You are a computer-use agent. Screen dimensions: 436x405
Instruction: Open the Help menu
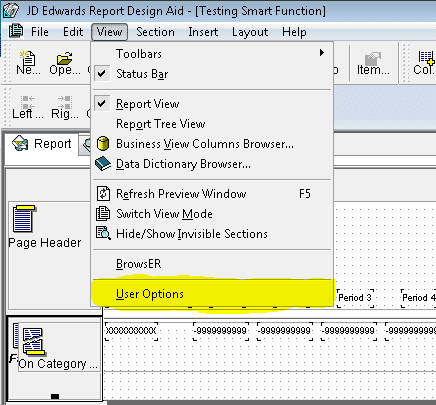[294, 32]
